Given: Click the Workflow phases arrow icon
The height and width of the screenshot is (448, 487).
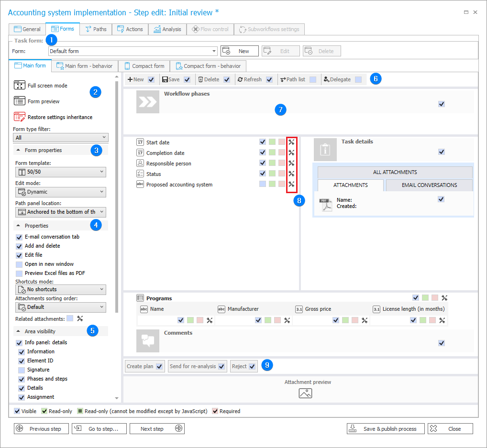Looking at the screenshot, I should click(147, 101).
